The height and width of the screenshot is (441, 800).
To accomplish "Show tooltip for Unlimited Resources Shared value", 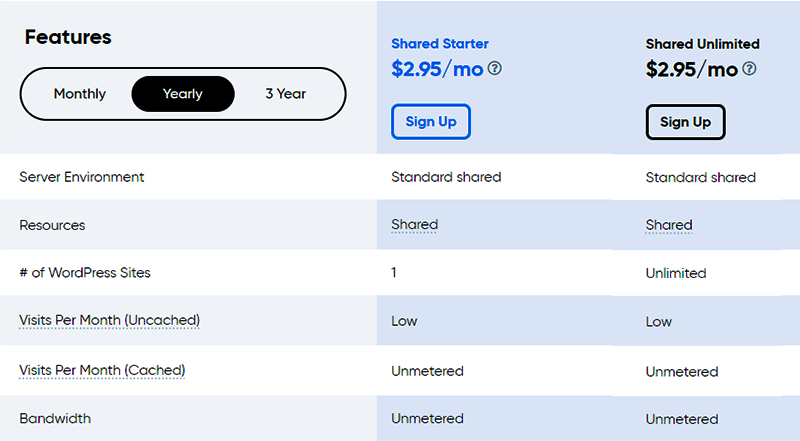I will (669, 225).
